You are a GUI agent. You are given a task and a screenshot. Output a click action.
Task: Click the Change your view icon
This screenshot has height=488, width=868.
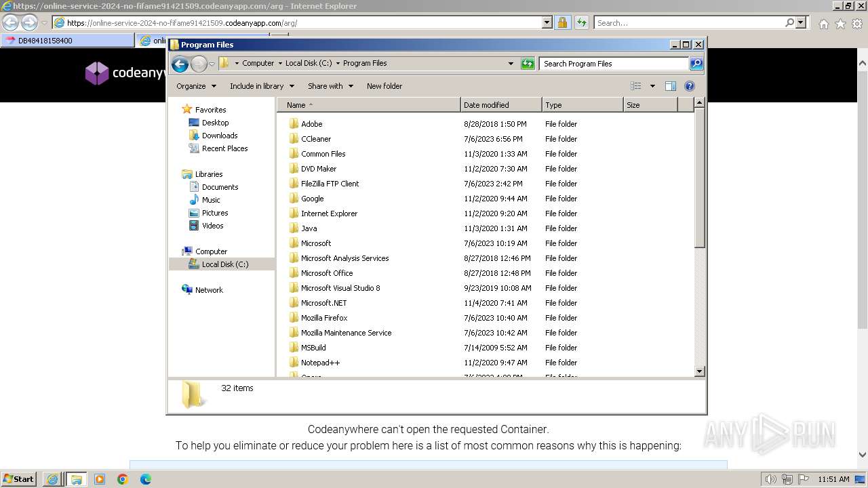pos(635,86)
